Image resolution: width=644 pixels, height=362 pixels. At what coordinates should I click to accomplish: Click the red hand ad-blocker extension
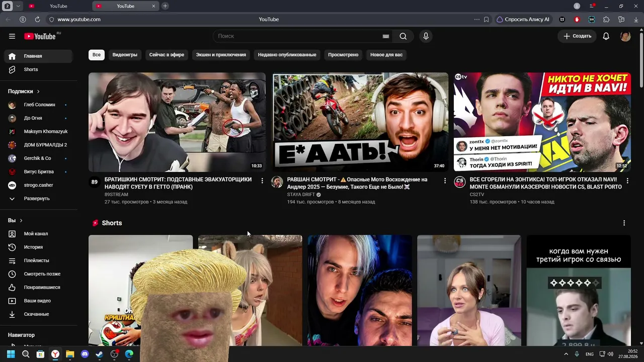click(577, 19)
